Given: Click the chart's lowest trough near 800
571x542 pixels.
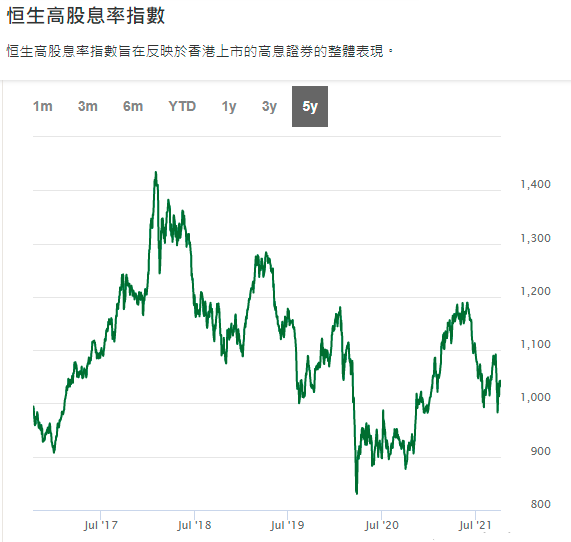Looking at the screenshot, I should (x=357, y=493).
